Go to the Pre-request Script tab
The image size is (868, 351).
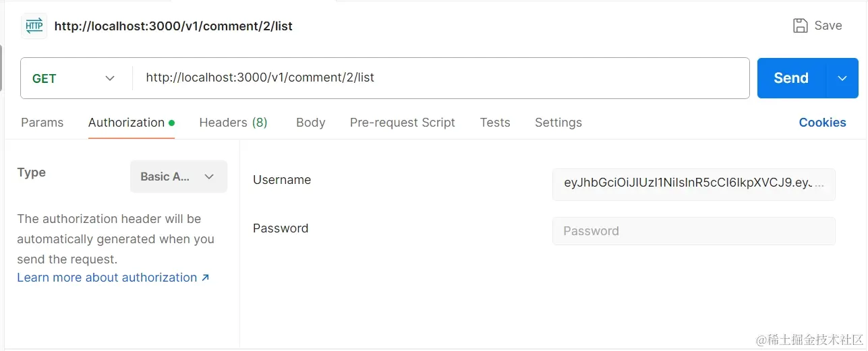point(402,123)
